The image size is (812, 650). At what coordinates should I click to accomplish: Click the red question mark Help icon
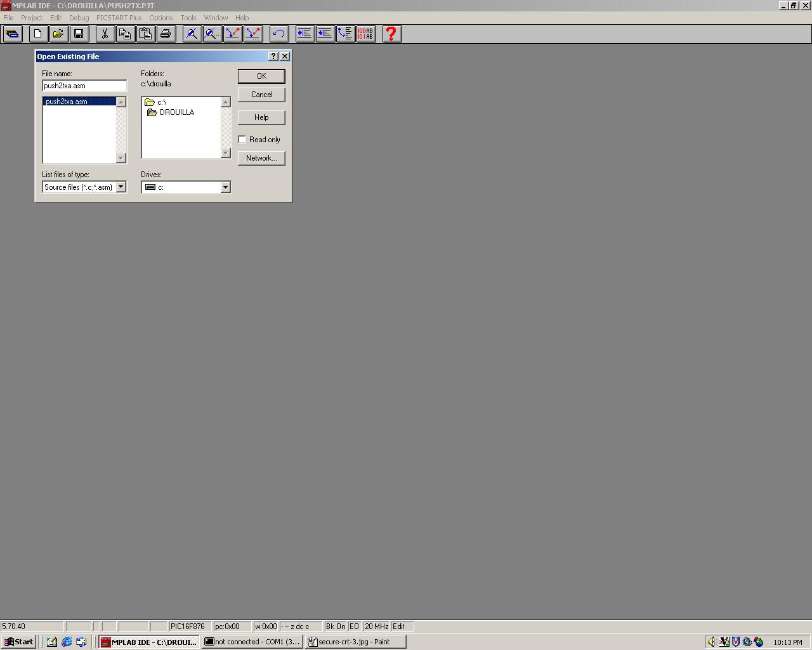coord(392,34)
